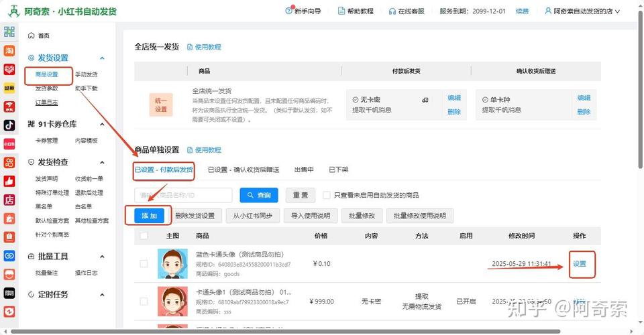Screen dimensions: 644x335
Task: Click the orange Taobao icon in sidebar
Action: 9,51
